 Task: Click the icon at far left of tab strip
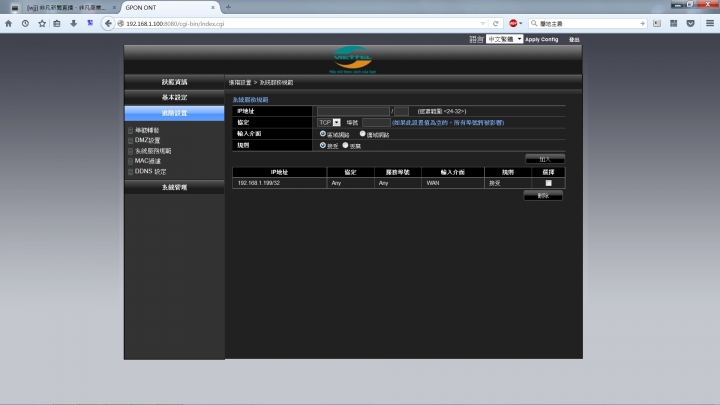(15, 8)
